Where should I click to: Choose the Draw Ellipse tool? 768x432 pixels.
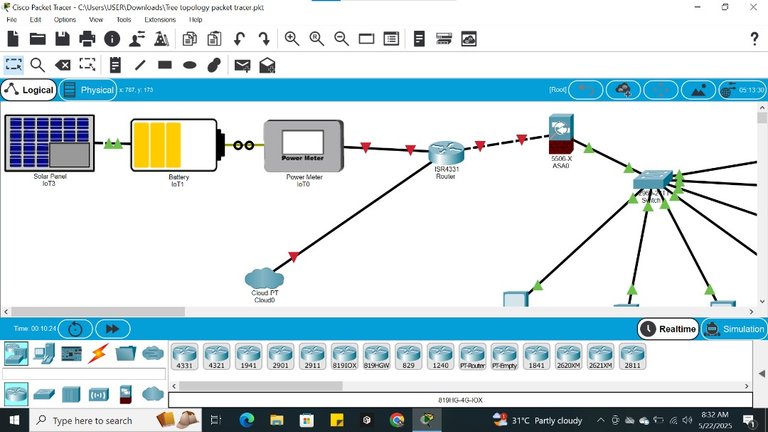point(190,65)
